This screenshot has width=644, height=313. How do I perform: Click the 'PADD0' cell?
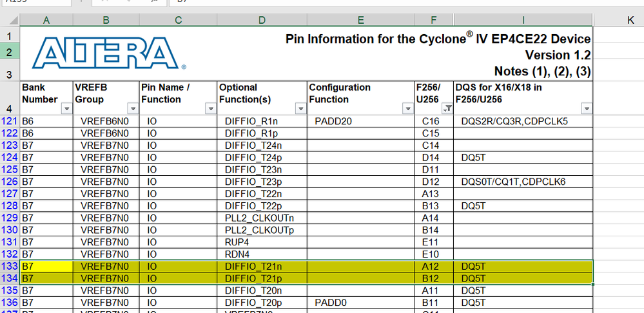(360, 303)
